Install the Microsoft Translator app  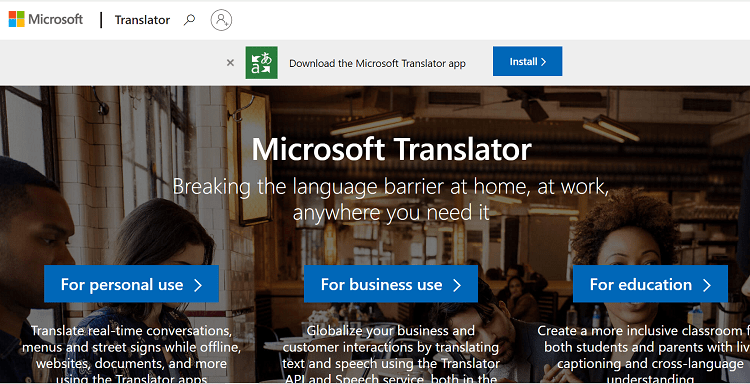point(528,61)
